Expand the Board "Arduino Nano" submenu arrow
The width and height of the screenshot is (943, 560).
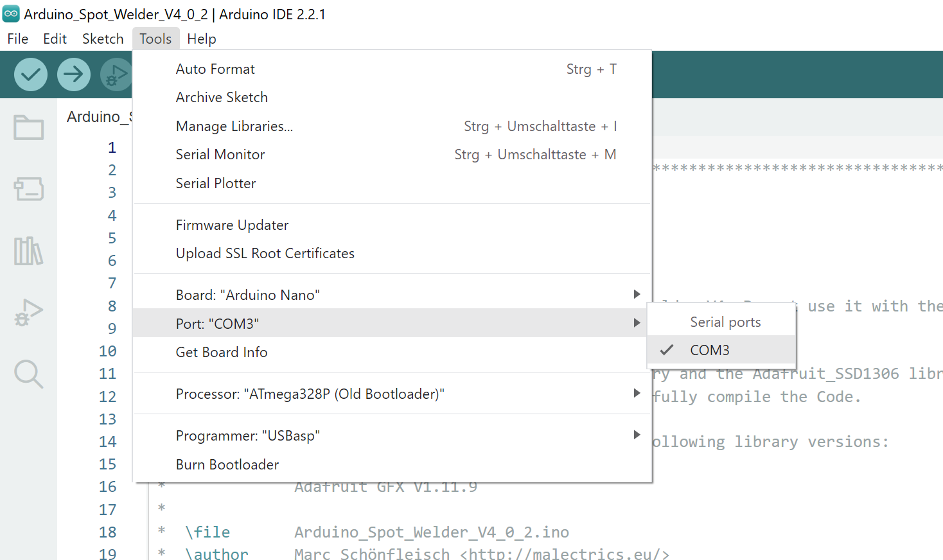(637, 294)
